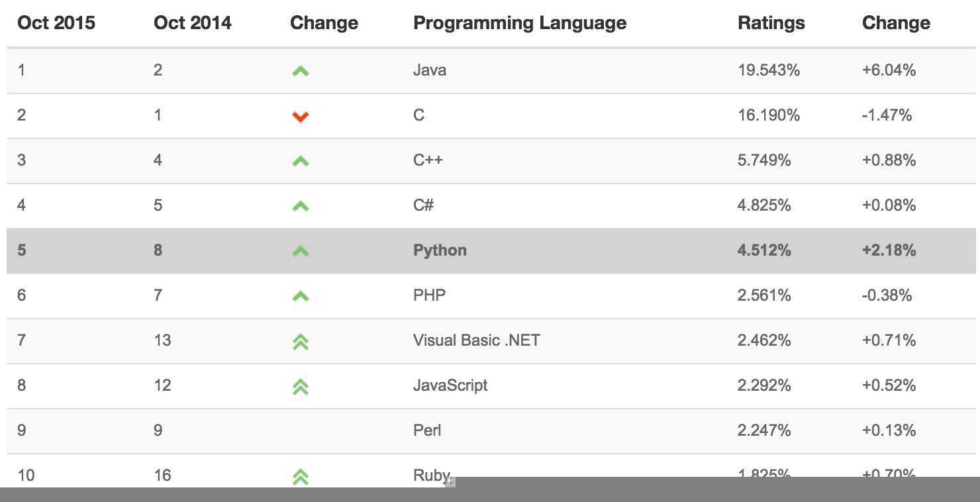Click Oct 2015 rank 1 in Java row
Screen dimensions: 980x502
[21, 70]
